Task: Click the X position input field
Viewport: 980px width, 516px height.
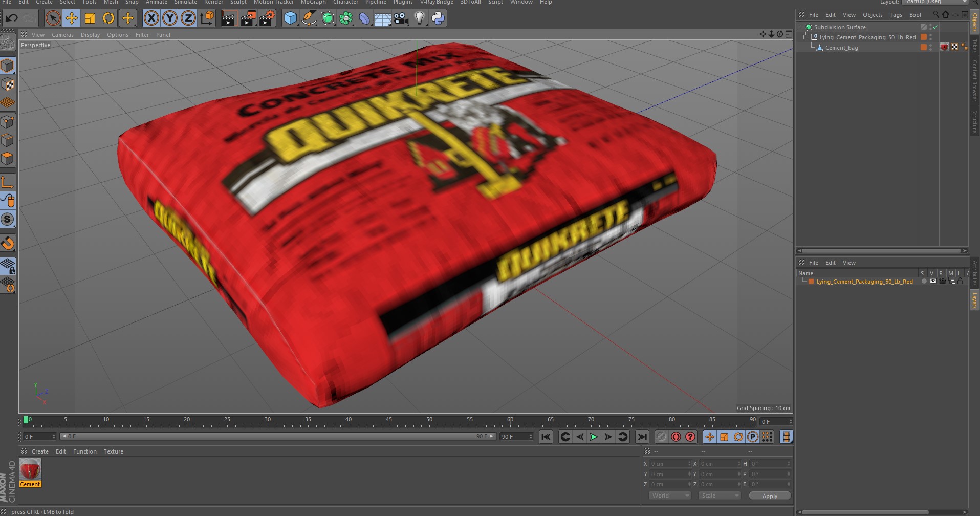Action: click(x=670, y=464)
